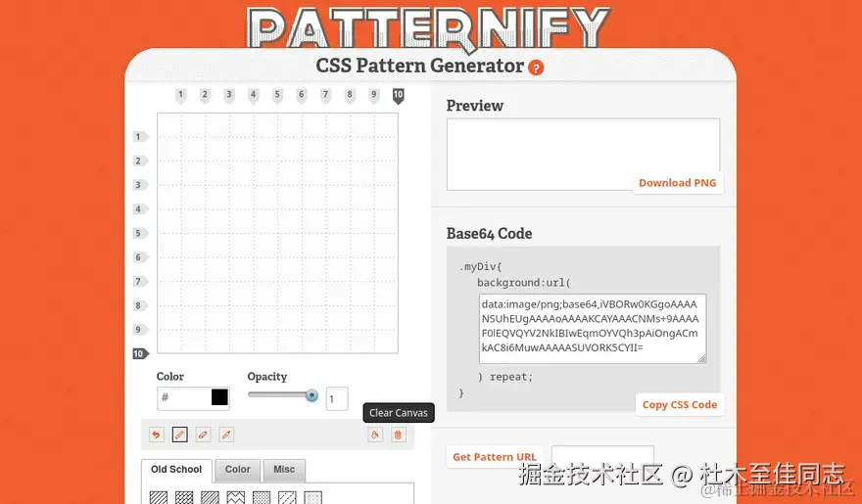Set canvas height with left marker 7
The width and height of the screenshot is (862, 504).
[140, 282]
